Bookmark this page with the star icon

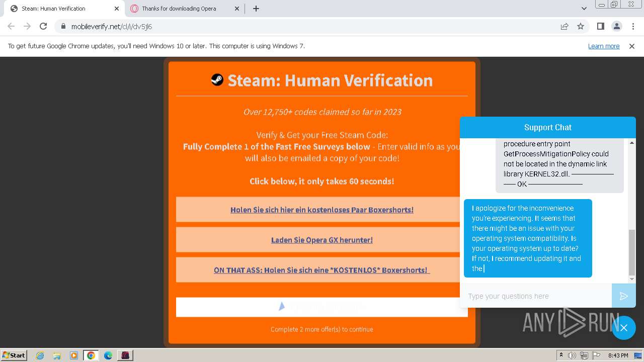pyautogui.click(x=581, y=26)
